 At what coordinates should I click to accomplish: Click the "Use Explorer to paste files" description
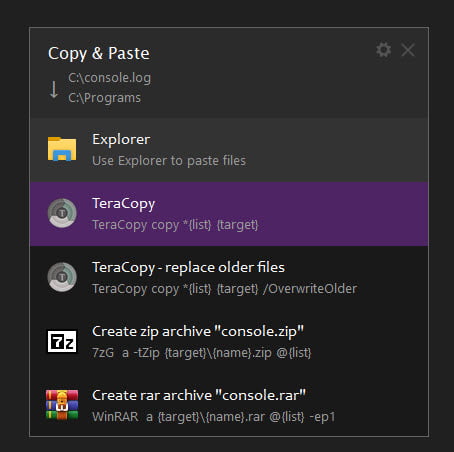169,161
